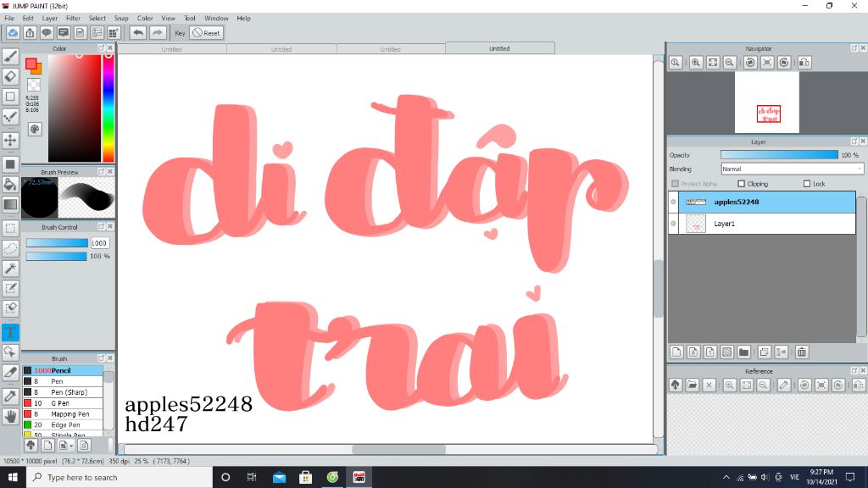The image size is (868, 488).
Task: Select the Move tool
Action: pos(10,140)
